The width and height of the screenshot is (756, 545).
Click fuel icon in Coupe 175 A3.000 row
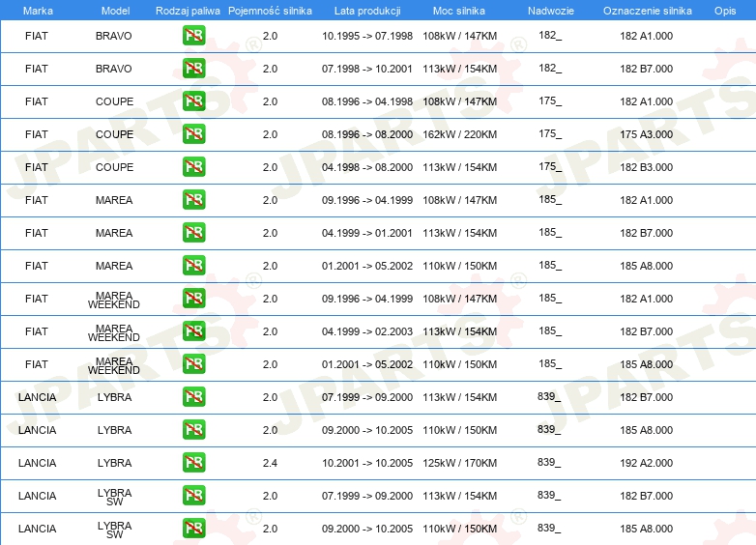[x=193, y=134]
